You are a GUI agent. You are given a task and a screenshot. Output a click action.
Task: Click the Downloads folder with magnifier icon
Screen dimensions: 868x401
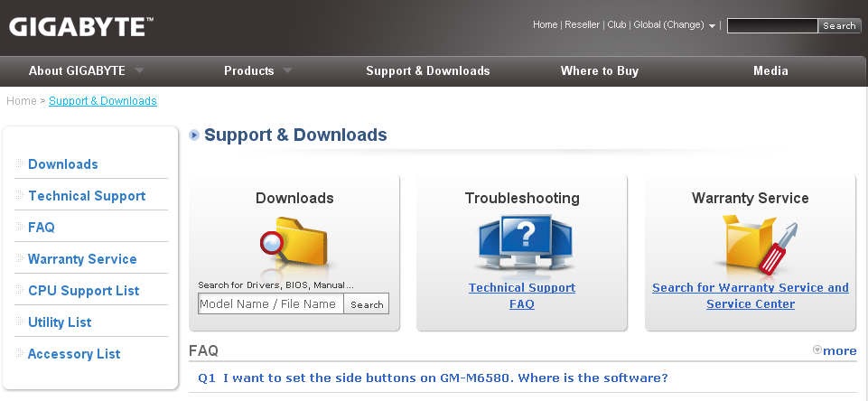click(x=294, y=243)
